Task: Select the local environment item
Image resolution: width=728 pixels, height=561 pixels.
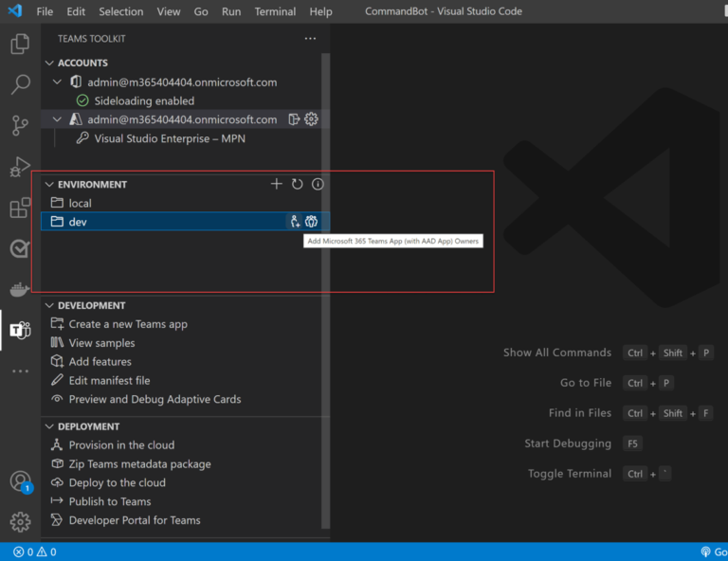Action: tap(80, 203)
